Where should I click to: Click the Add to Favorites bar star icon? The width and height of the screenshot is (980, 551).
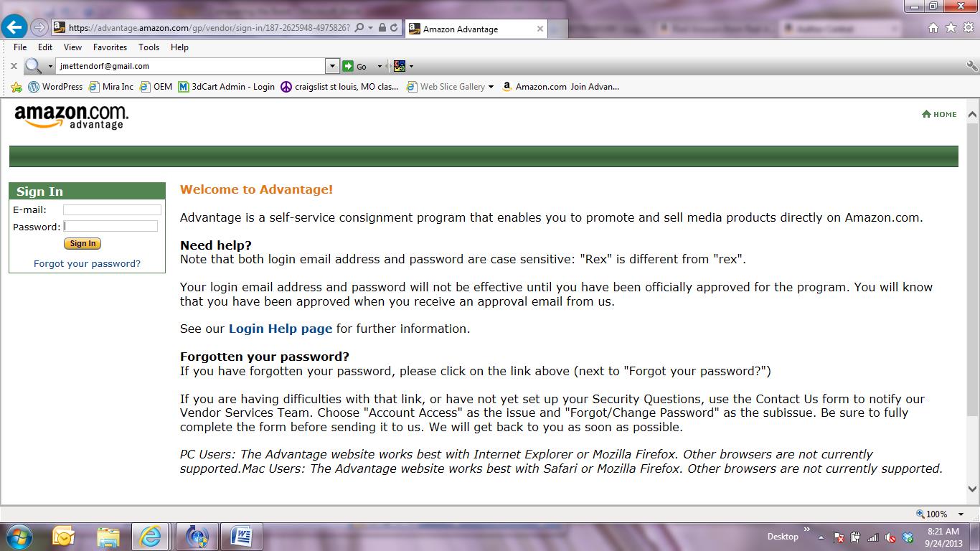[x=17, y=87]
